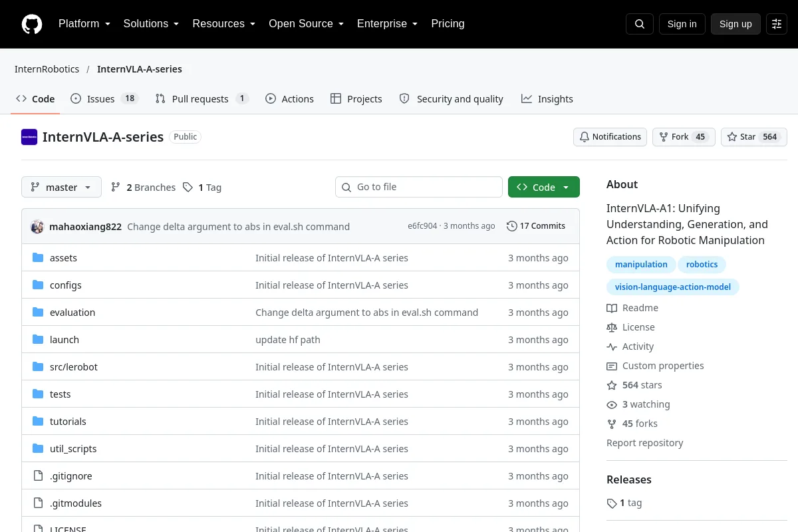View the 1 Tag link
The height and width of the screenshot is (532, 798).
click(202, 188)
